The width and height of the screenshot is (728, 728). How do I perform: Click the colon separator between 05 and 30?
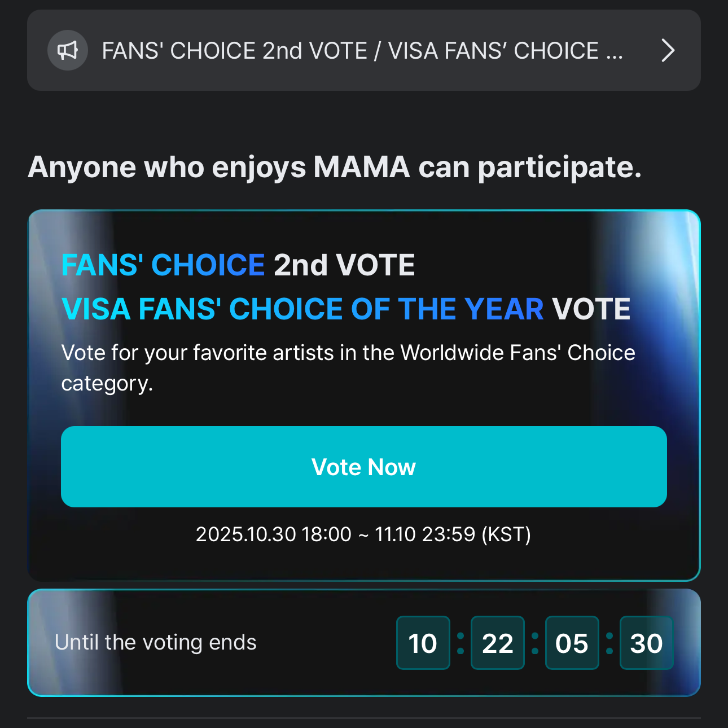(609, 643)
